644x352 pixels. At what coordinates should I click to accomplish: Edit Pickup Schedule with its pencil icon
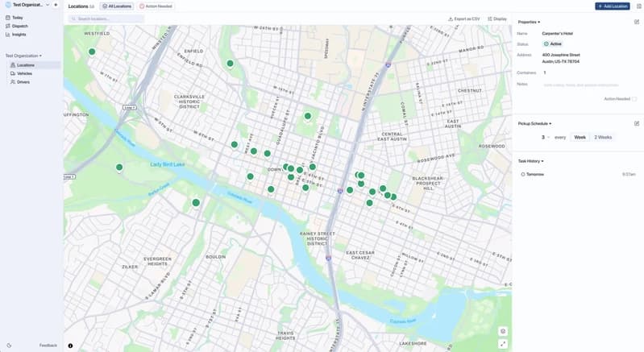click(x=637, y=123)
